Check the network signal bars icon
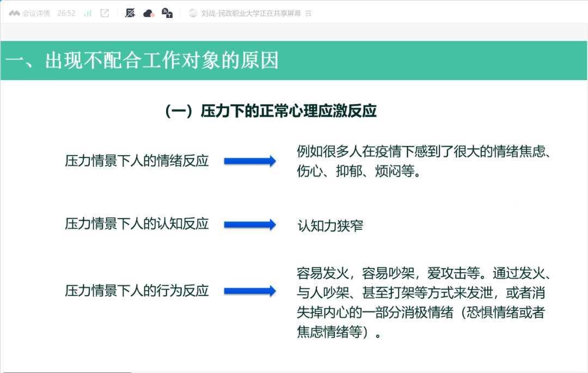588x373 pixels. pyautogui.click(x=87, y=13)
